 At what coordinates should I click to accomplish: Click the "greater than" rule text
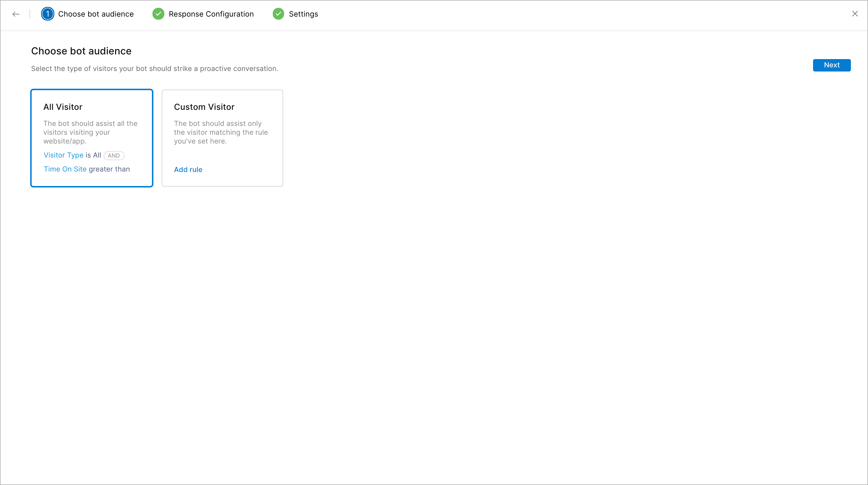pos(109,169)
